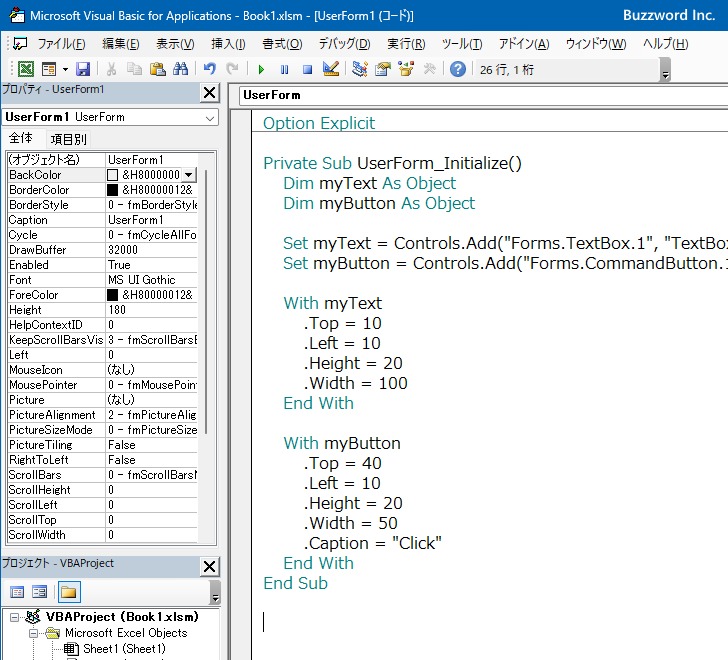The height and width of the screenshot is (660, 728).
Task: Select the Font property value MS UI Gothic
Action: (151, 280)
